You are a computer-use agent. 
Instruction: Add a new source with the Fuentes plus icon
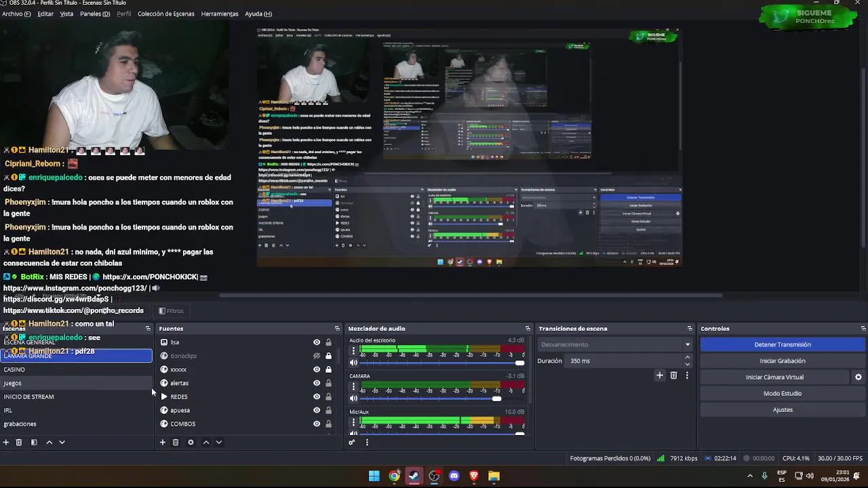pos(163,442)
